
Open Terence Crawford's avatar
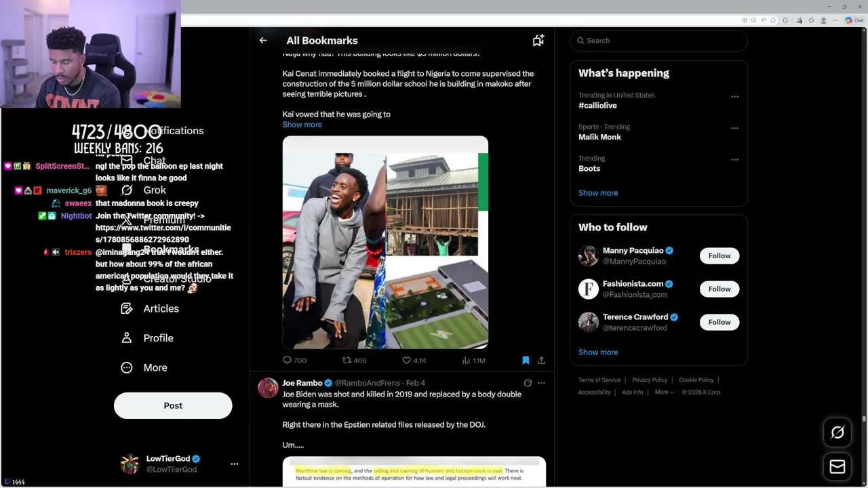[x=589, y=322]
